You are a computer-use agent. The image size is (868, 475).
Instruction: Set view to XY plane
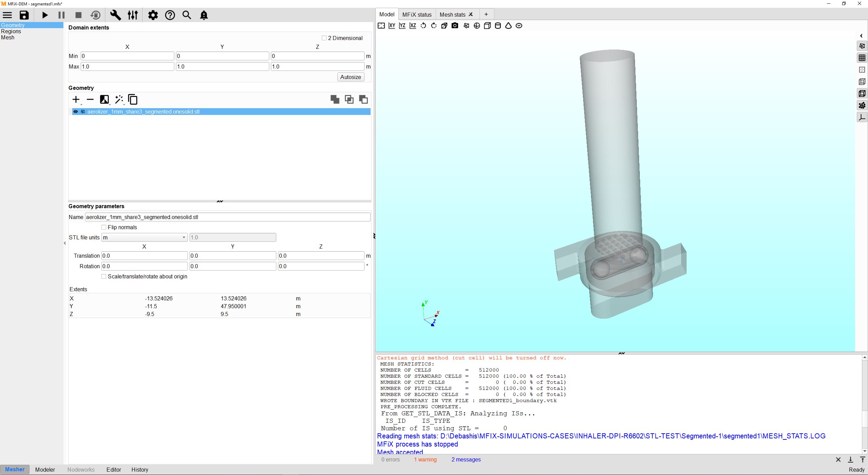(392, 26)
